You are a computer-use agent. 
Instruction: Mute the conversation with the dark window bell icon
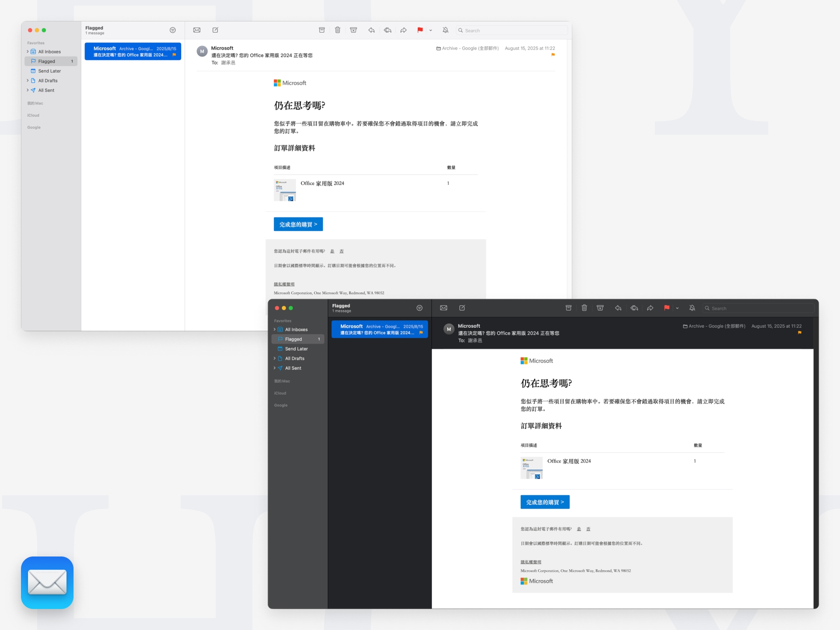[692, 308]
